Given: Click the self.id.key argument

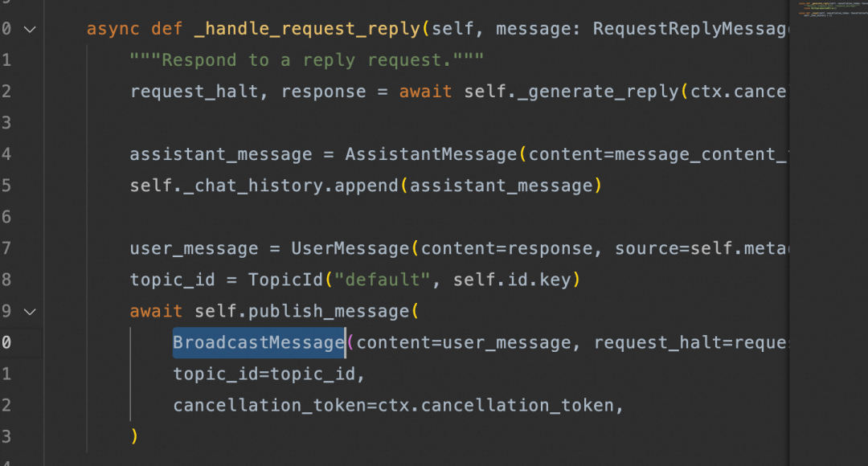Looking at the screenshot, I should coord(512,280).
